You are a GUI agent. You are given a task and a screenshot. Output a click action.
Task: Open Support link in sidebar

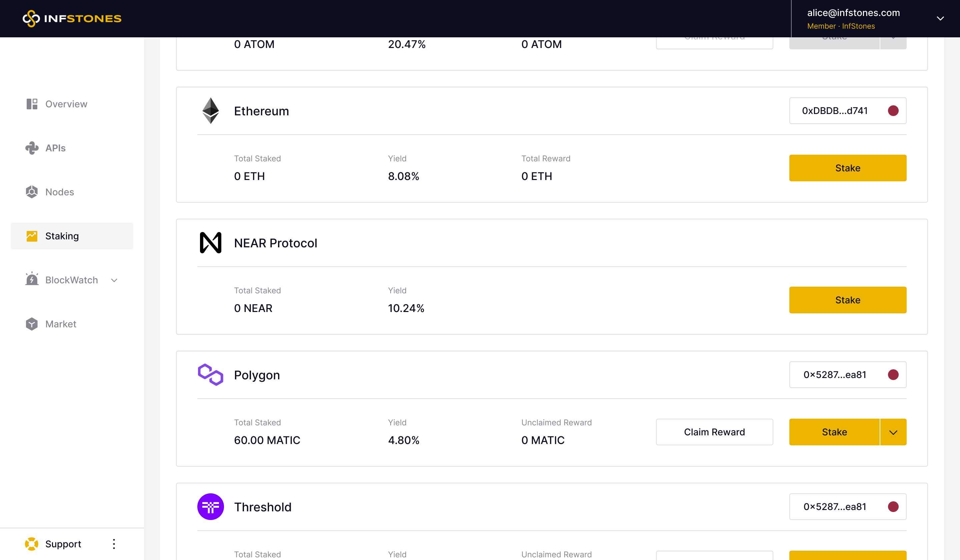(x=63, y=544)
